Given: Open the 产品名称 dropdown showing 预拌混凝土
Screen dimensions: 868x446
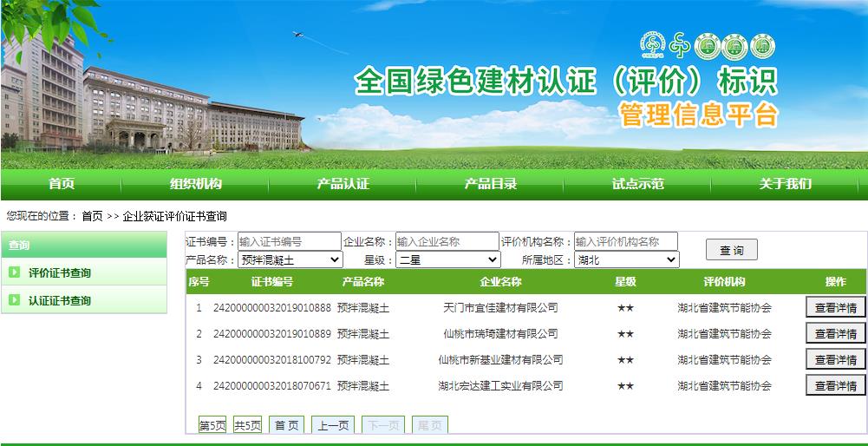Looking at the screenshot, I should pyautogui.click(x=290, y=259).
